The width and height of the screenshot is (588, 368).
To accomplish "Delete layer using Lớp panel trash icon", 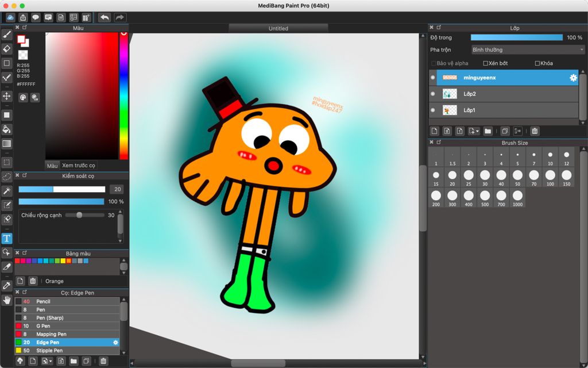I will coord(535,131).
